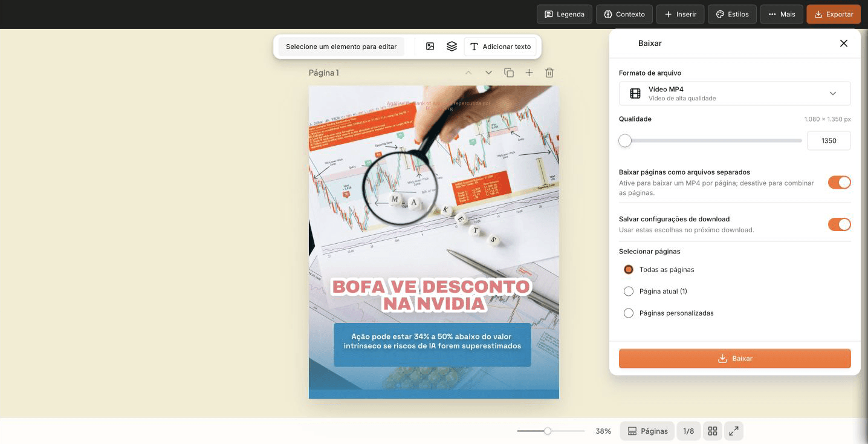This screenshot has width=868, height=444.
Task: Click the image icon in floating toolbar
Action: point(430,47)
